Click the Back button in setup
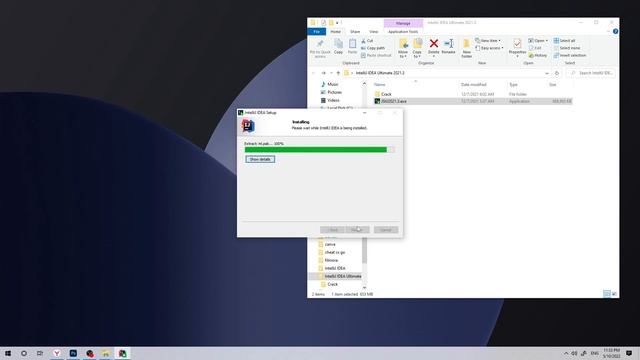 332,230
